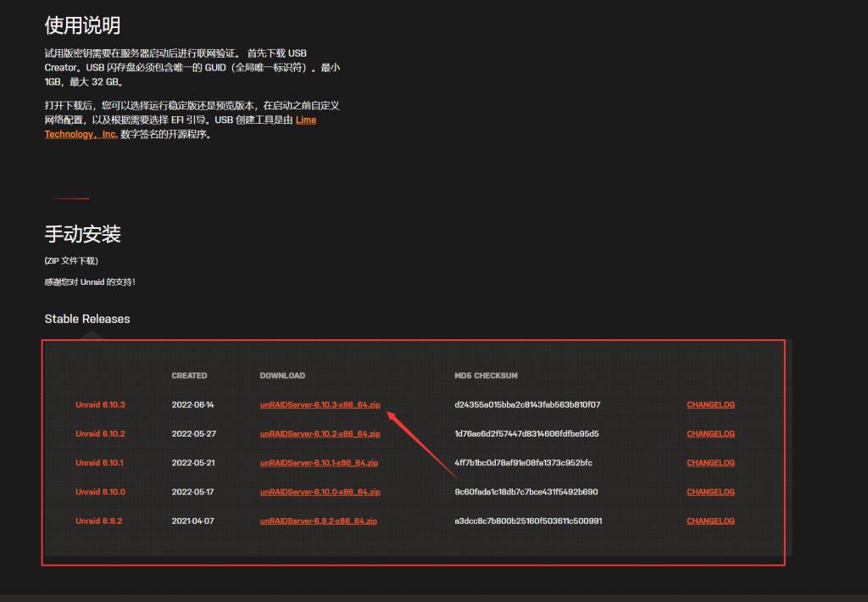Click the created date 2022-05-27
Image resolution: width=868 pixels, height=602 pixels.
(x=194, y=433)
